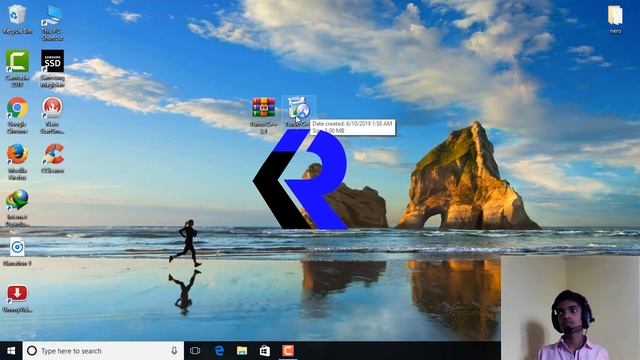Select the Recycle Bin desktop icon
640x360 pixels.
click(x=17, y=16)
